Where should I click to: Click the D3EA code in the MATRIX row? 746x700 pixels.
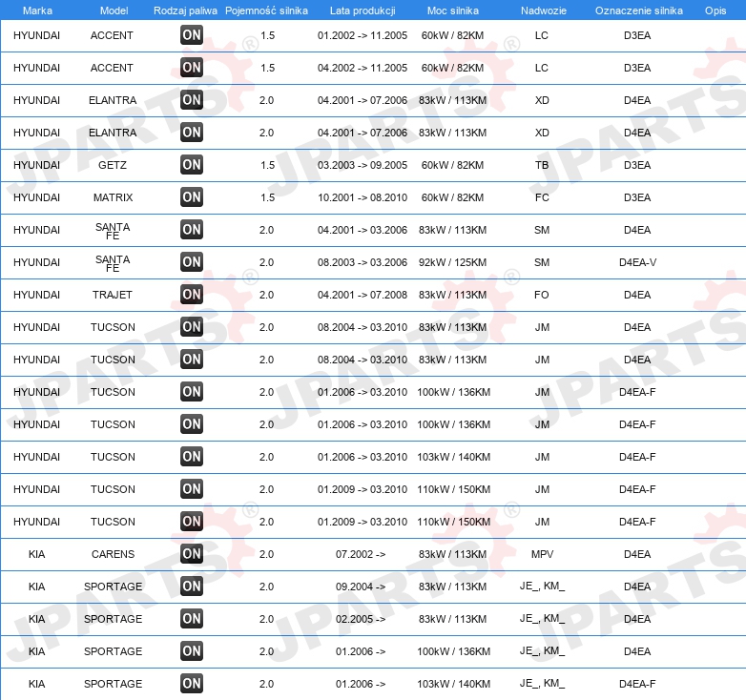[x=637, y=197]
